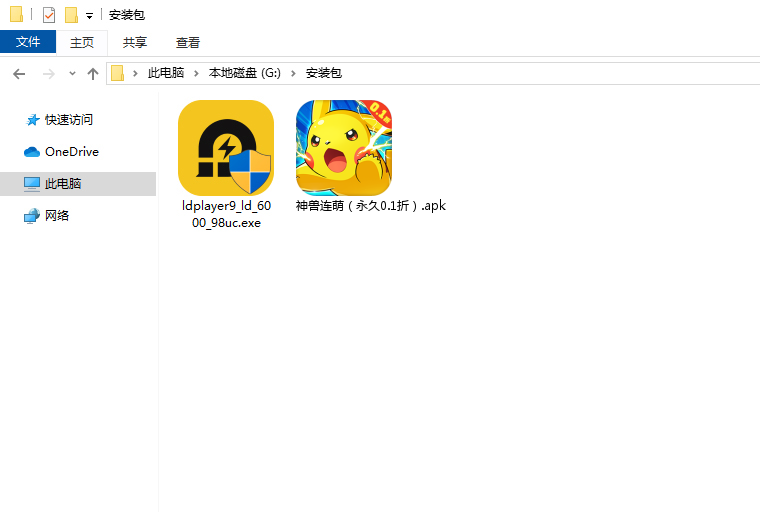Click the 本地磁盘 (G:) breadcrumb
Screen dimensions: 760x512
(x=245, y=74)
